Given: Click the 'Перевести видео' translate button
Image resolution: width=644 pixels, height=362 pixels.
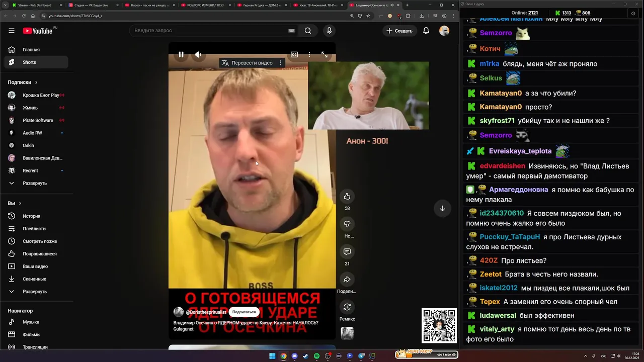Looking at the screenshot, I should 247,63.
